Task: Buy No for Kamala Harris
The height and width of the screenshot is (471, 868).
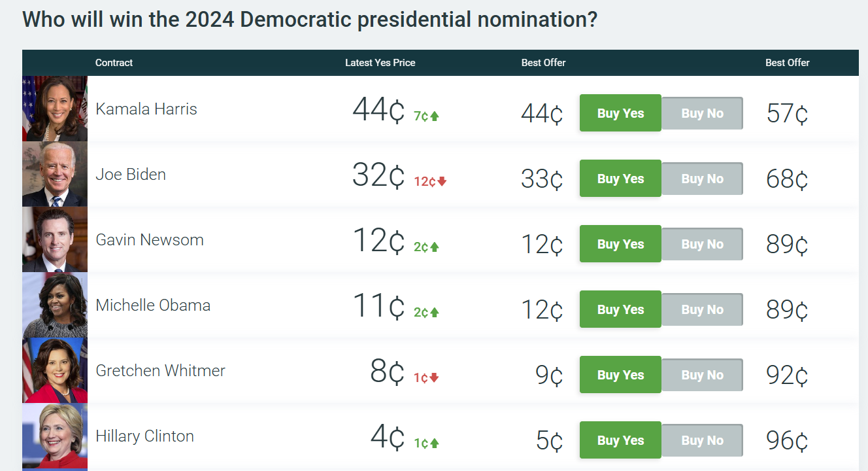Action: point(702,113)
